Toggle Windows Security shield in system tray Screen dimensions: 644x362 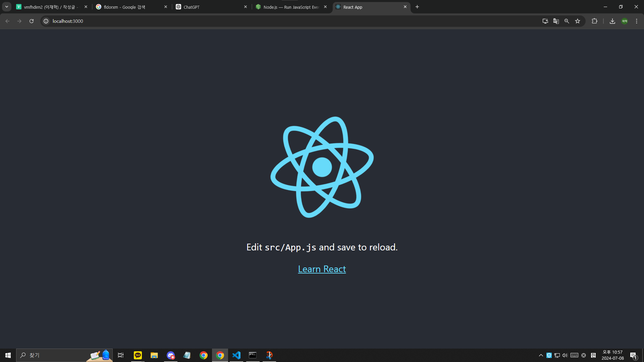549,355
